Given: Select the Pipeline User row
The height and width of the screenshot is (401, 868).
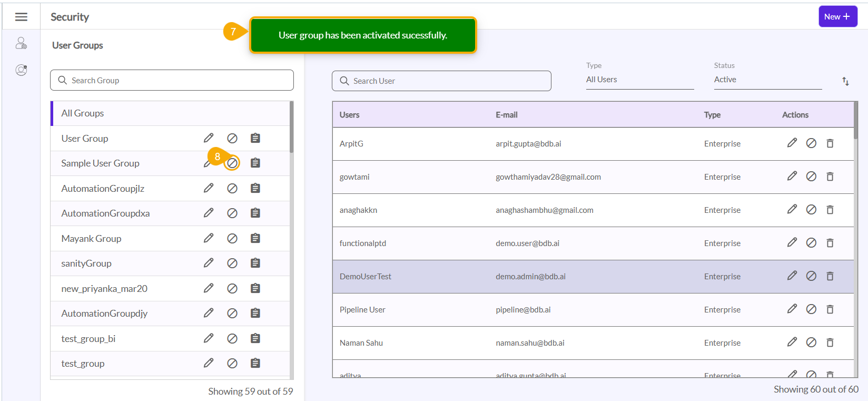Looking at the screenshot, I should tap(362, 310).
